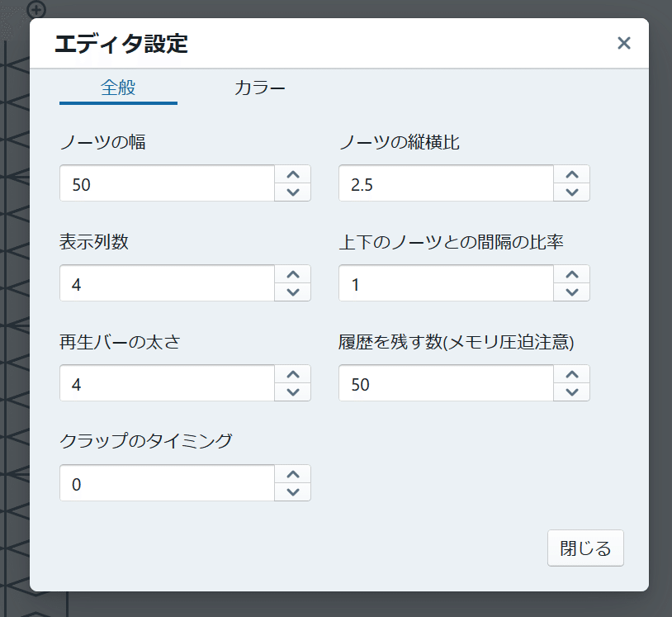The image size is (672, 617).
Task: Select the 全般 tab
Action: (x=117, y=86)
